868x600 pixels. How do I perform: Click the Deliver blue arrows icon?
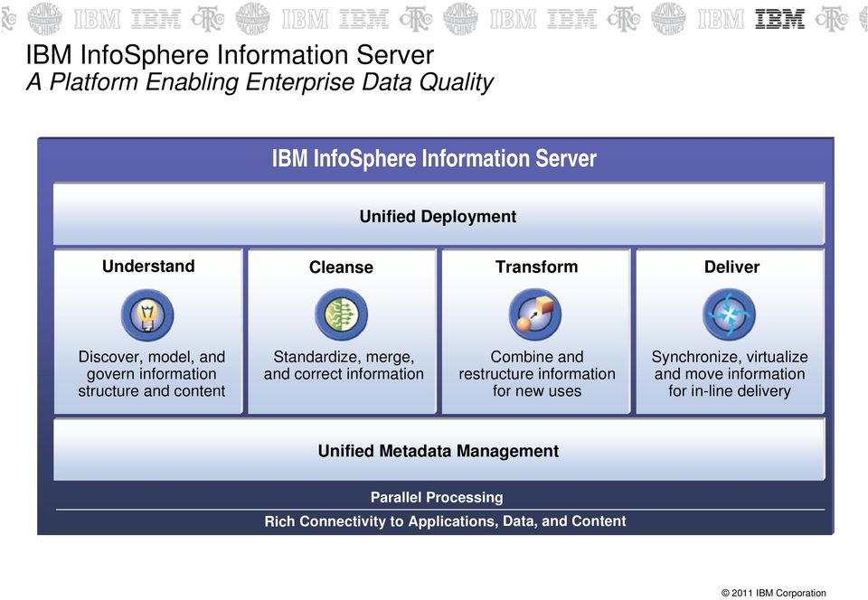[x=729, y=314]
